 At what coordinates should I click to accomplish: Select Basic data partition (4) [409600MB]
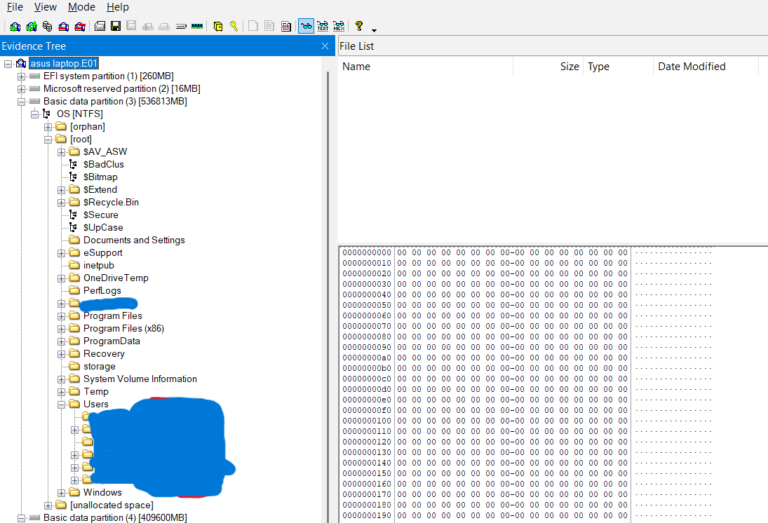point(115,518)
